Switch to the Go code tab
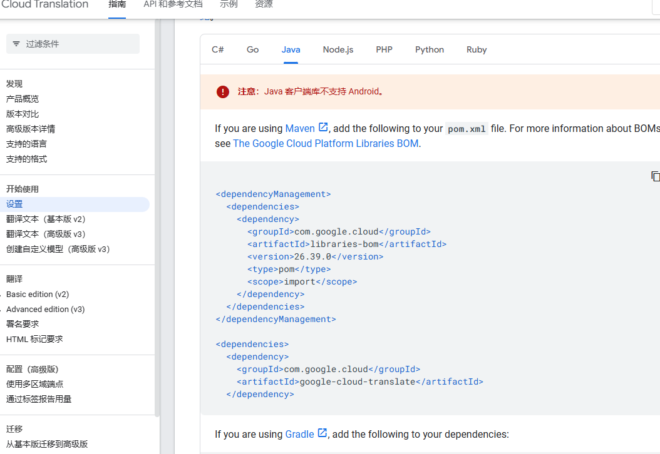This screenshot has height=454, width=660. (x=253, y=50)
